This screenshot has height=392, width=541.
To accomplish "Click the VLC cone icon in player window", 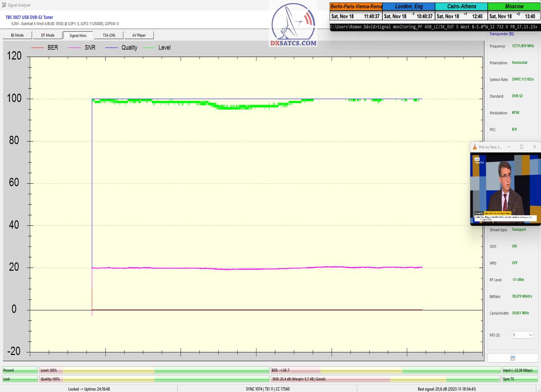I will pyautogui.click(x=475, y=147).
